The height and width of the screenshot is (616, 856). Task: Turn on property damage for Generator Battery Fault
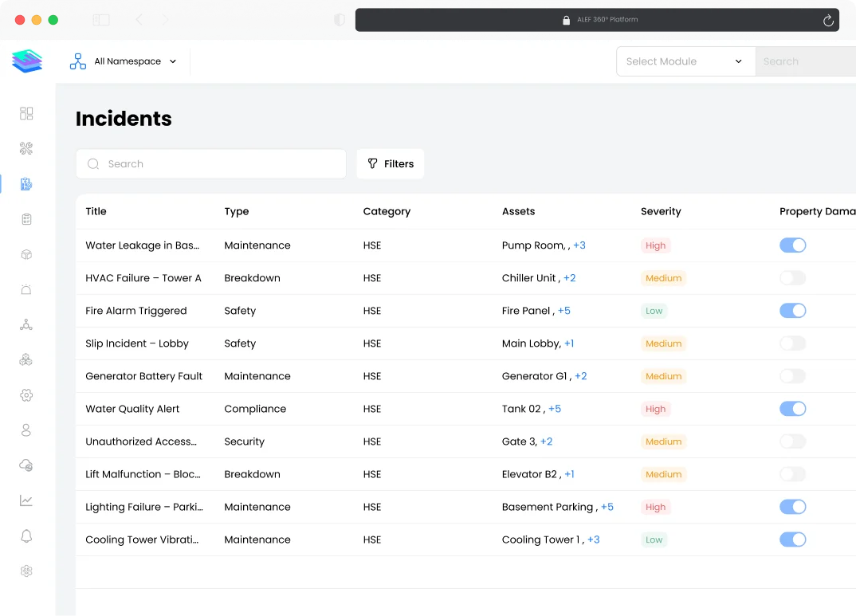click(x=793, y=376)
